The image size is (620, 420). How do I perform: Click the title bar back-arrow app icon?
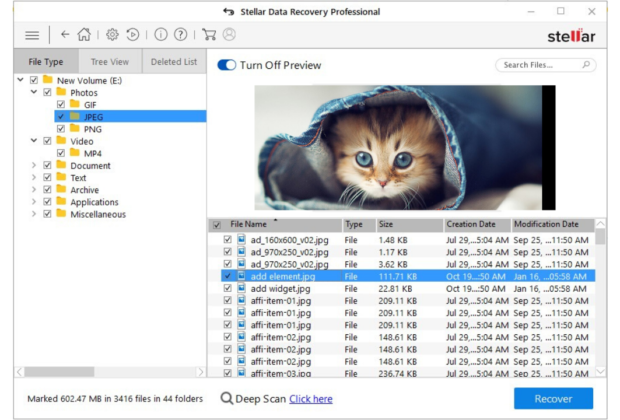coord(229,11)
